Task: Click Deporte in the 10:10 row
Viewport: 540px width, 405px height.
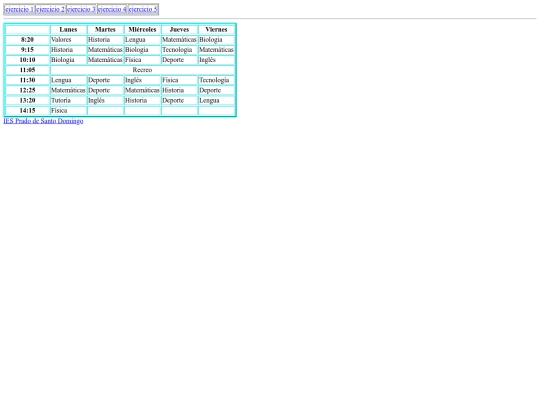Action: coord(179,60)
